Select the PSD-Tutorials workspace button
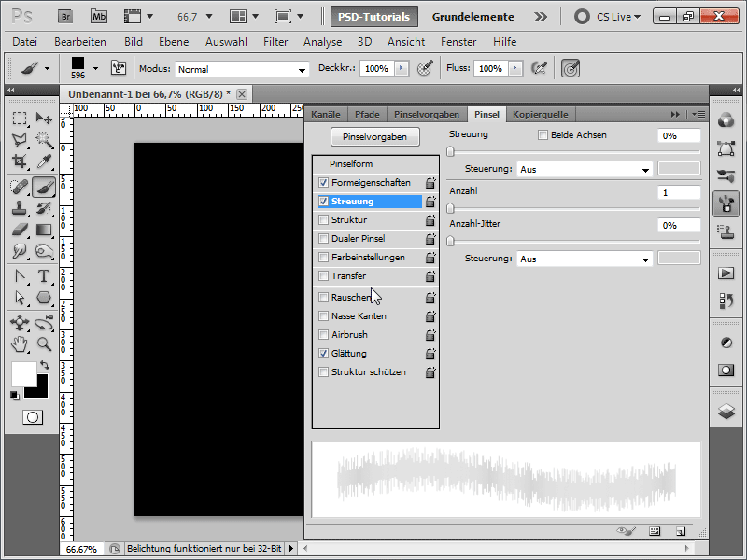Viewport: 747px width, 560px height. [374, 17]
